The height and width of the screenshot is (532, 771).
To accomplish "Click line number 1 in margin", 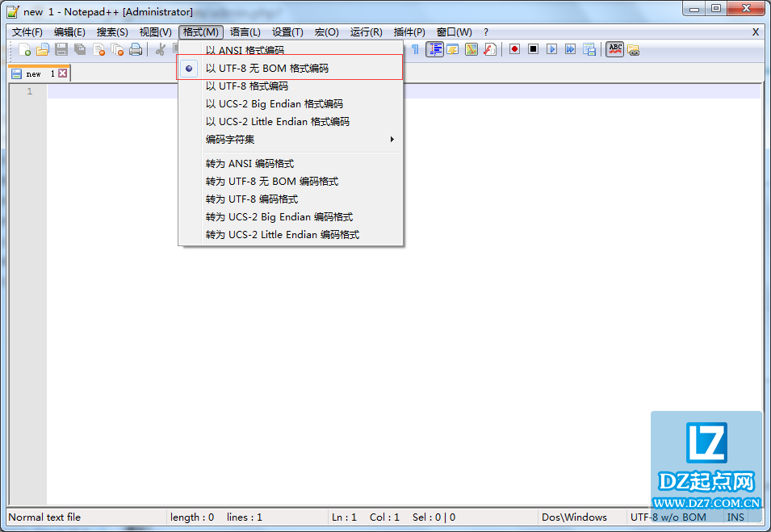I will 30,91.
